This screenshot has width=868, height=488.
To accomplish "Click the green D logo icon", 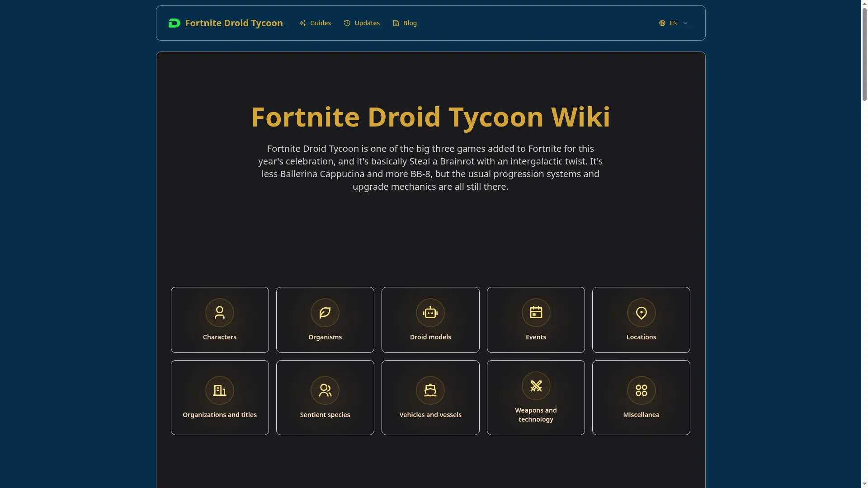I will point(174,23).
